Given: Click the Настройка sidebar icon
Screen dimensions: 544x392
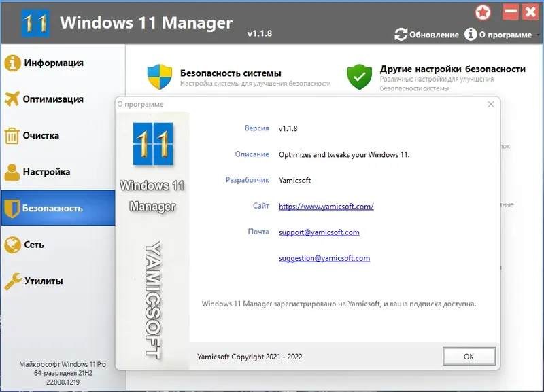Looking at the screenshot, I should coord(12,172).
